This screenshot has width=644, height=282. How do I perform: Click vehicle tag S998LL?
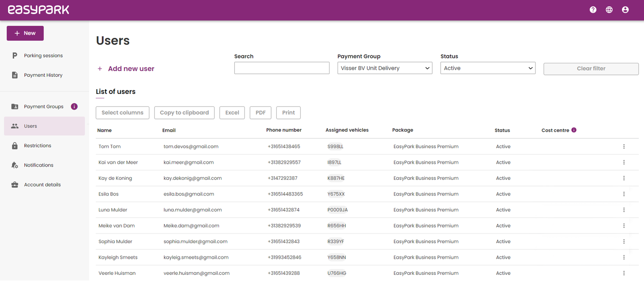335,146
